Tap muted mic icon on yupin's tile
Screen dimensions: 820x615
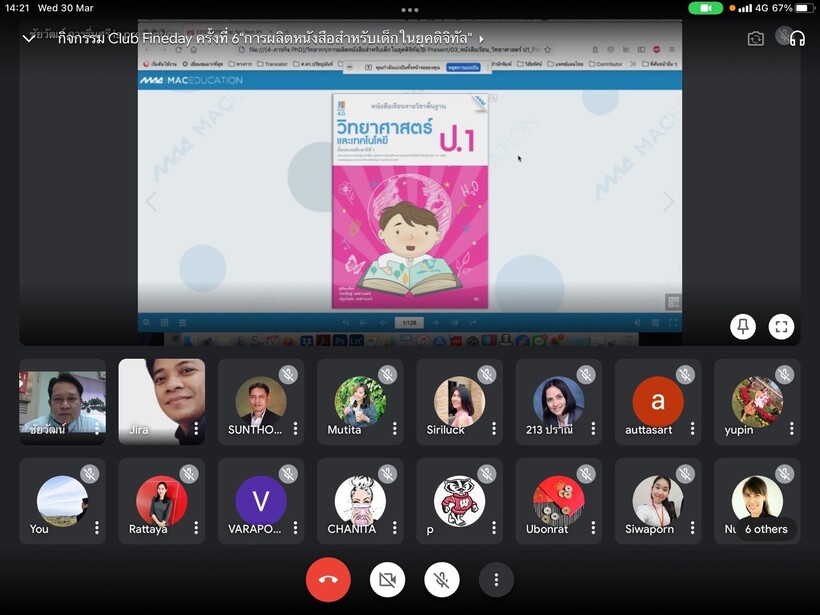pyautogui.click(x=784, y=374)
